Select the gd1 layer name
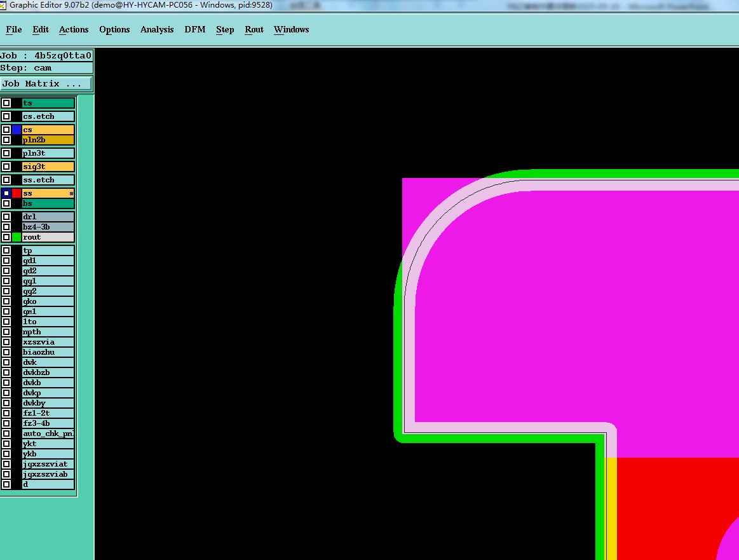 (x=48, y=260)
